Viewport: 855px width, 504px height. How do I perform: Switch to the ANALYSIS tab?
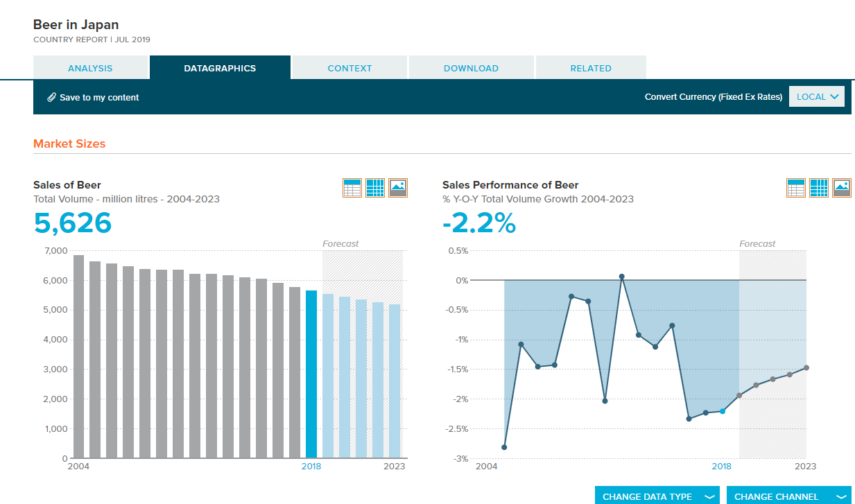click(90, 68)
